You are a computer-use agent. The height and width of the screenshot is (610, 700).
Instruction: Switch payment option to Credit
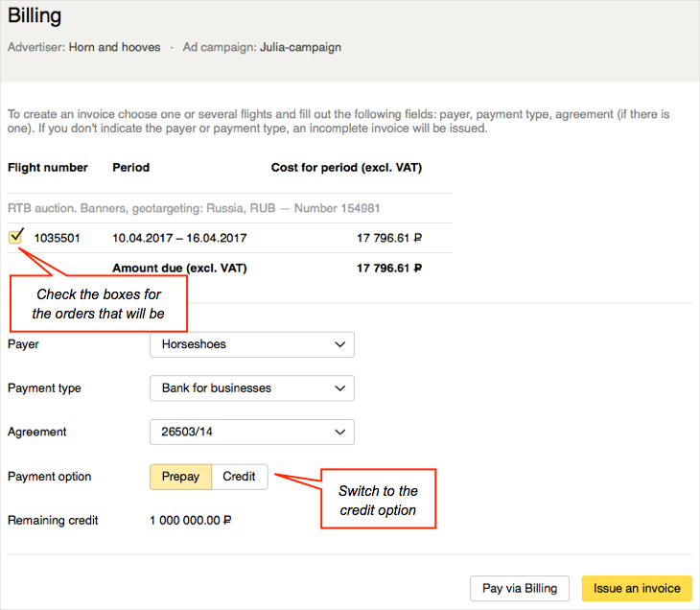click(240, 477)
